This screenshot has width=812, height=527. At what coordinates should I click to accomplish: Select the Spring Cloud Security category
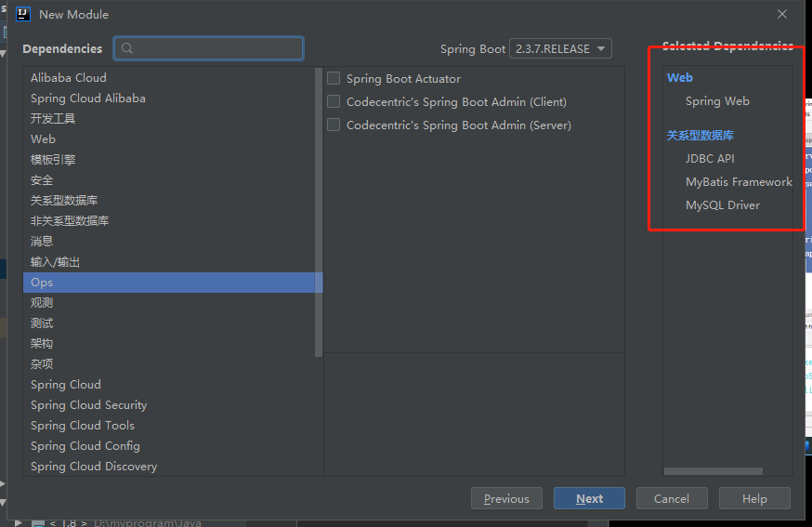pos(169,405)
